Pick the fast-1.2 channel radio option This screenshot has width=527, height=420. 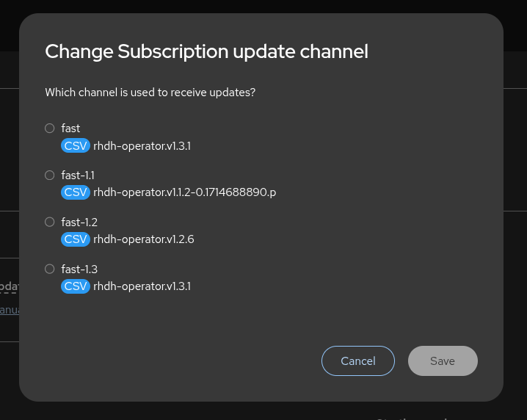[50, 222]
